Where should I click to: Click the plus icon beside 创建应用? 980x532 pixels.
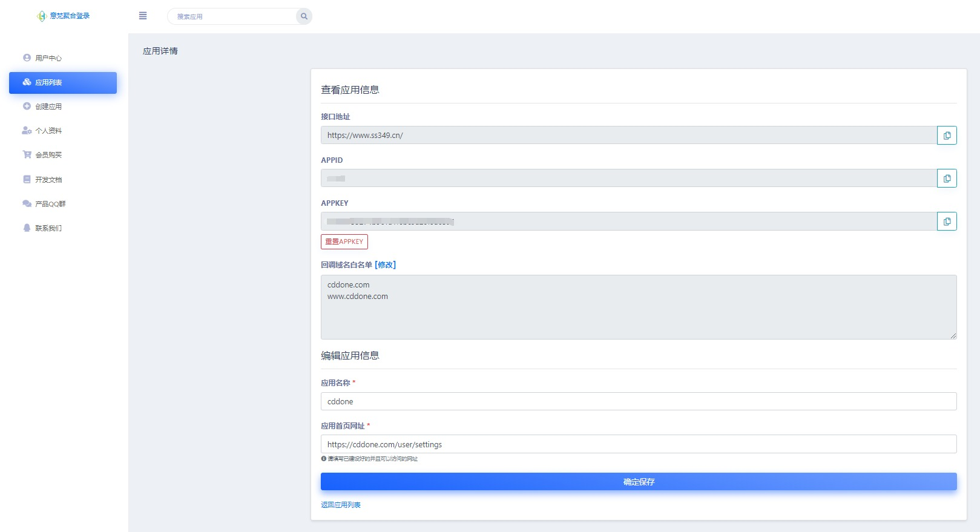[x=27, y=106]
